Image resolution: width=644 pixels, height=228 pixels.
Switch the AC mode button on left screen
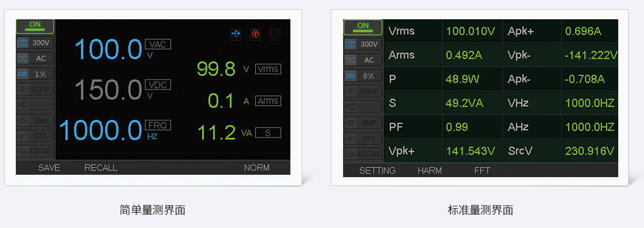[x=35, y=58]
